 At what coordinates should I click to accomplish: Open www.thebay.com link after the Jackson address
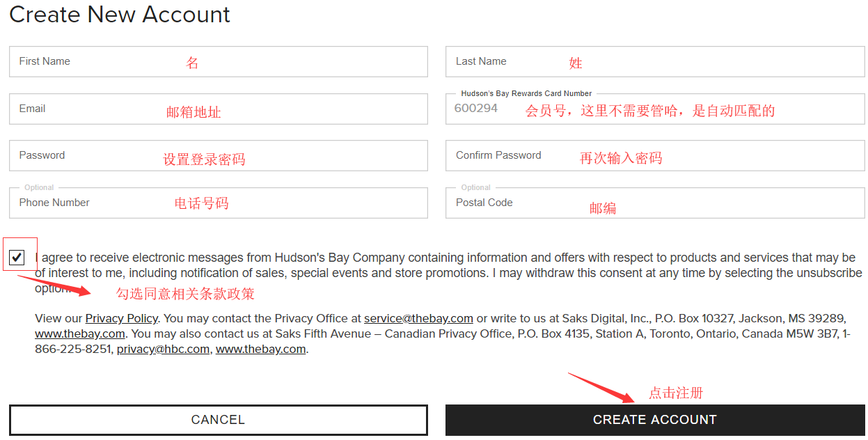[x=80, y=333]
